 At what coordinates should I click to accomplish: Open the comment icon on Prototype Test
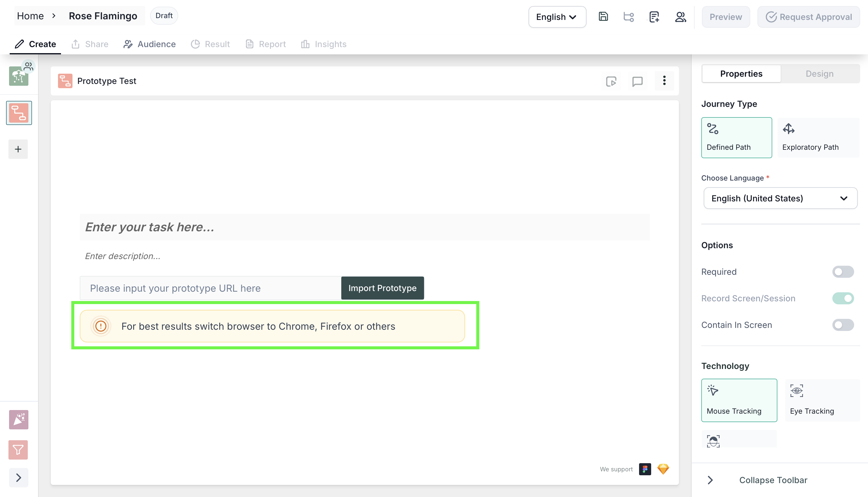point(637,81)
